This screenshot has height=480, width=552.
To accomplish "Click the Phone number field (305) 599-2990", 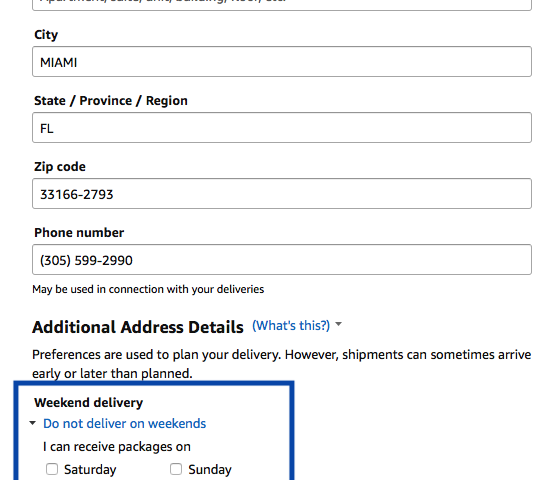I will coord(282,260).
